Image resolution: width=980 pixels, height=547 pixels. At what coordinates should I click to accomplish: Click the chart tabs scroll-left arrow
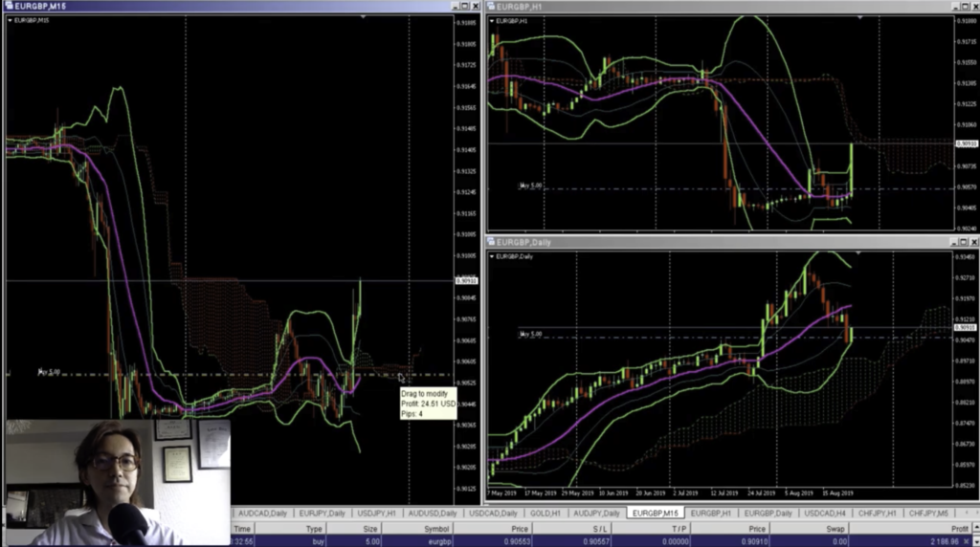click(967, 514)
